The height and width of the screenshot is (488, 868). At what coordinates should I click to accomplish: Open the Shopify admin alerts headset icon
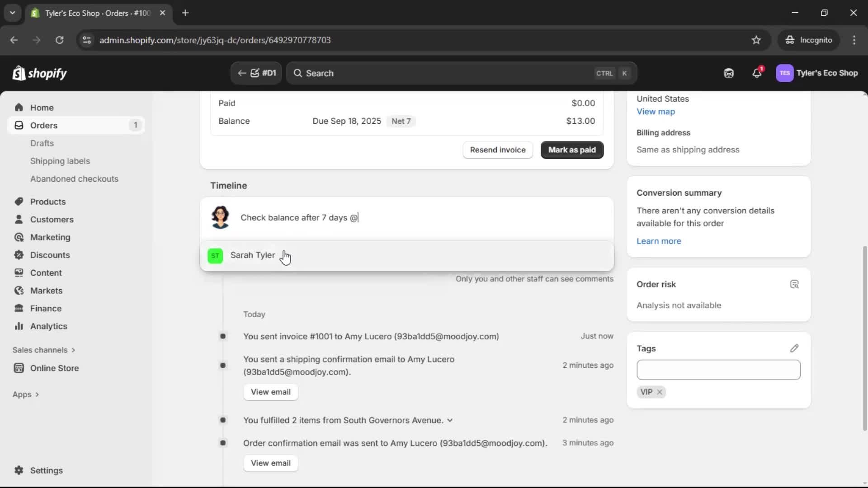point(729,73)
